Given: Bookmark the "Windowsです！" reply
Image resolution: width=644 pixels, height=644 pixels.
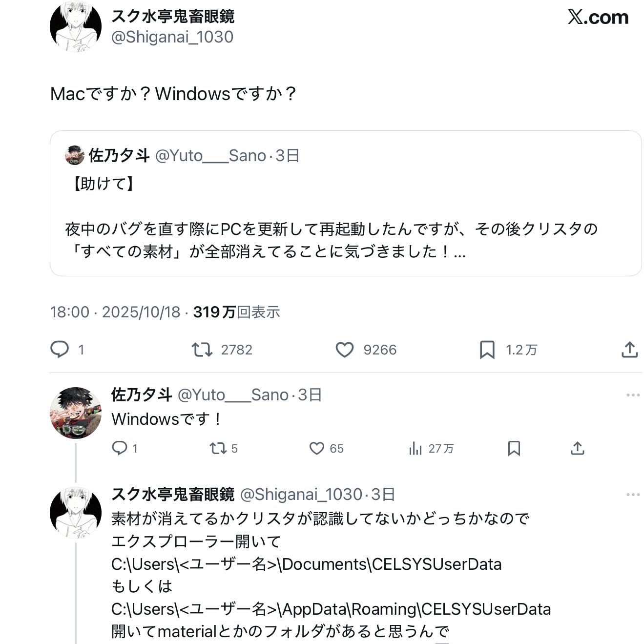Looking at the screenshot, I should coord(514,448).
